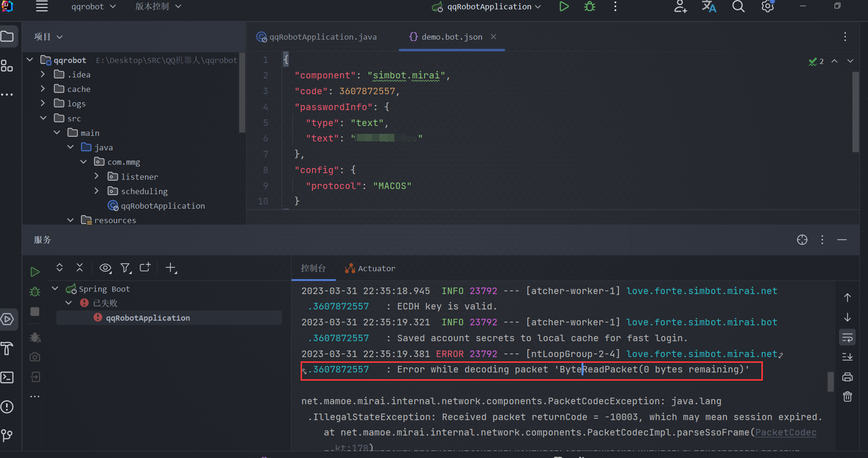The image size is (868, 458).
Task: Open editor tab options menu
Action: tap(845, 37)
